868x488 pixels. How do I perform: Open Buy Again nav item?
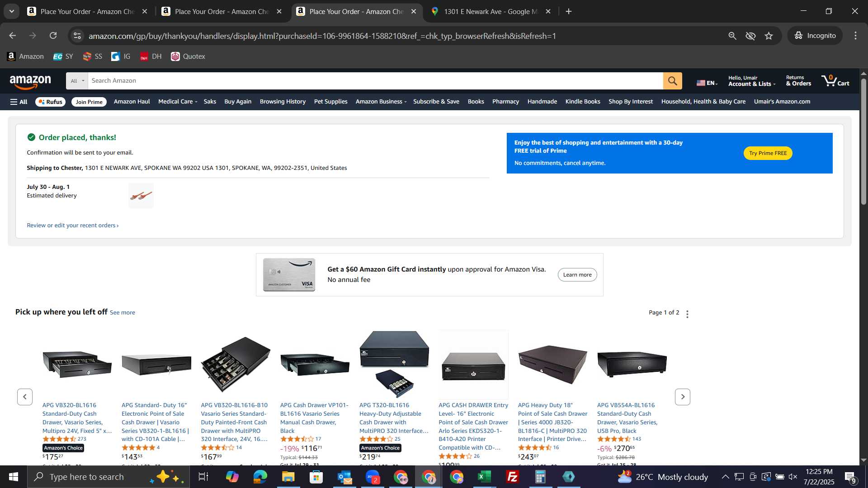click(x=238, y=102)
